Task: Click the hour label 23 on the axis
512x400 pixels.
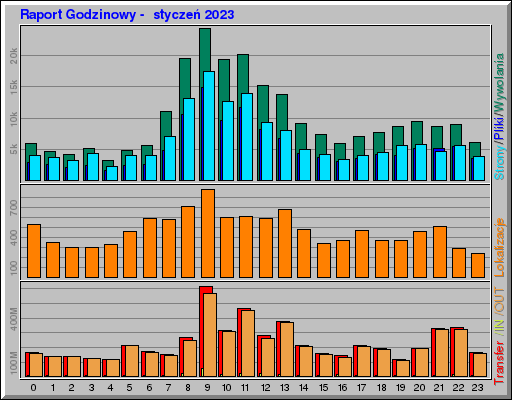Action: 477,388
